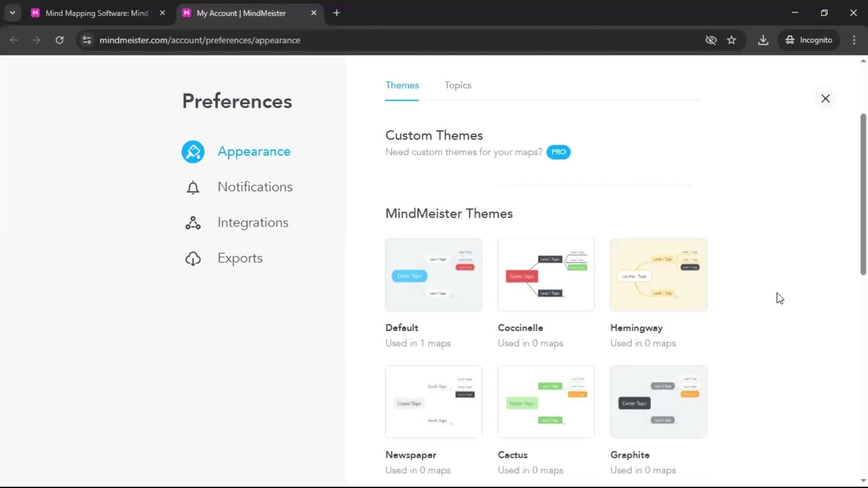Reload the page with refresh icon
The width and height of the screenshot is (868, 488).
click(x=59, y=40)
